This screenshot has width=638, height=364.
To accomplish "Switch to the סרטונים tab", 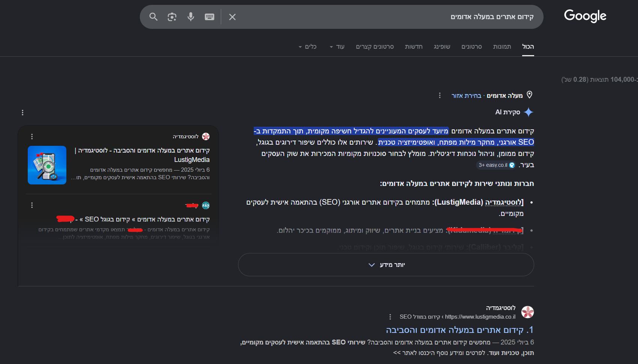I will (472, 46).
